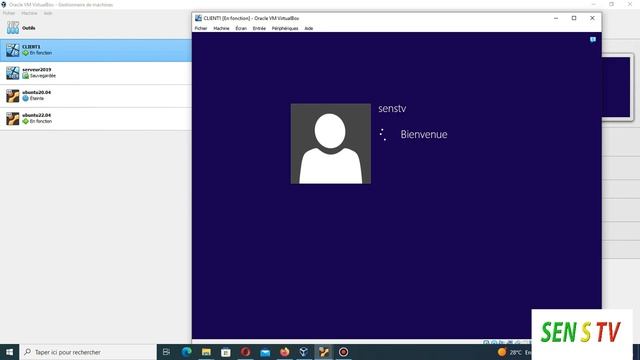Screen dimensions: 640x360
Task: Click the ubuntu22.04 OS icon
Action: pyautogui.click(x=13, y=119)
